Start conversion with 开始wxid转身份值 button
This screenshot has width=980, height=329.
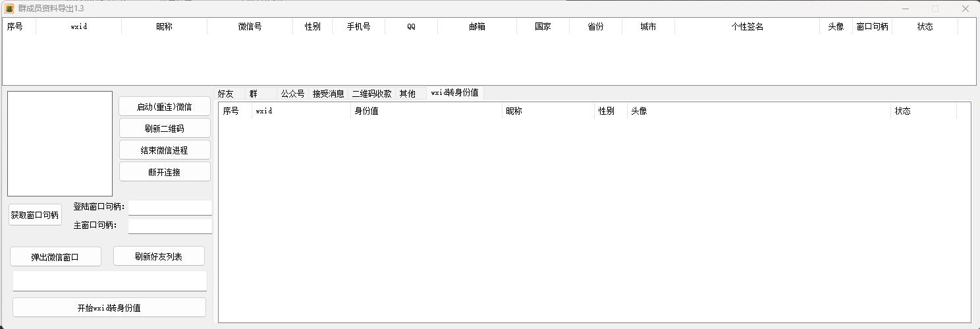point(109,307)
